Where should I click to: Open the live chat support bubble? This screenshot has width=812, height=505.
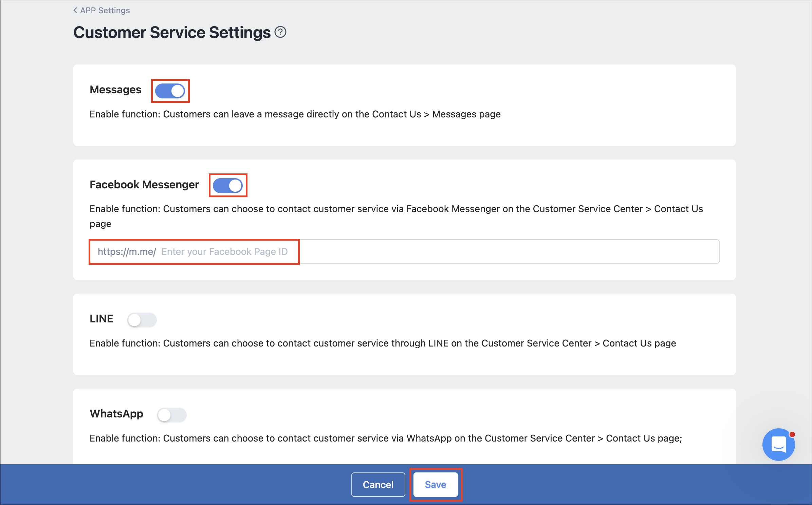point(778,445)
